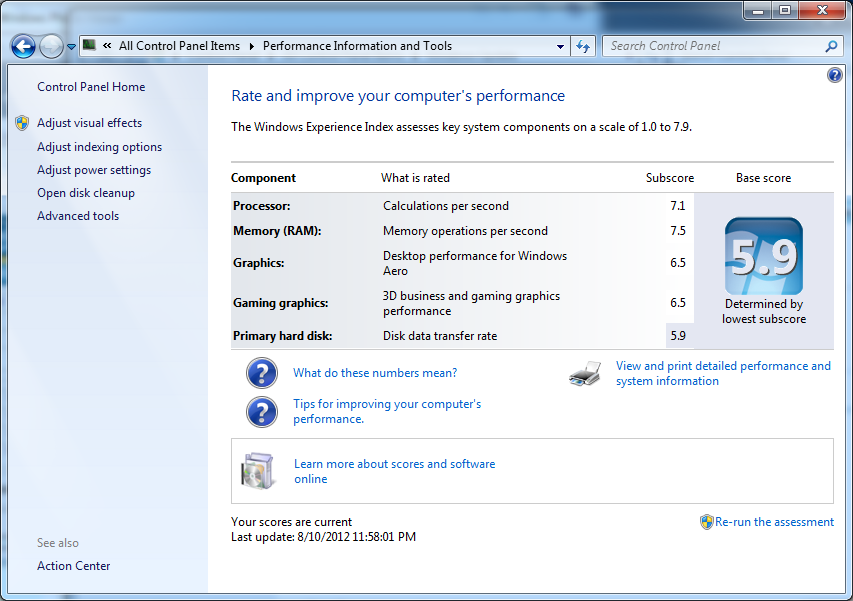Open View and print detailed performance information

click(x=723, y=373)
